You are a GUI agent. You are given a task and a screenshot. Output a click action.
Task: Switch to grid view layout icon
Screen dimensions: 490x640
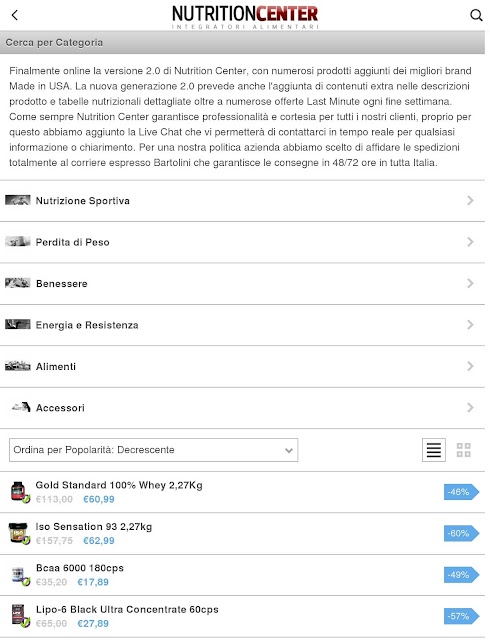[x=463, y=450]
